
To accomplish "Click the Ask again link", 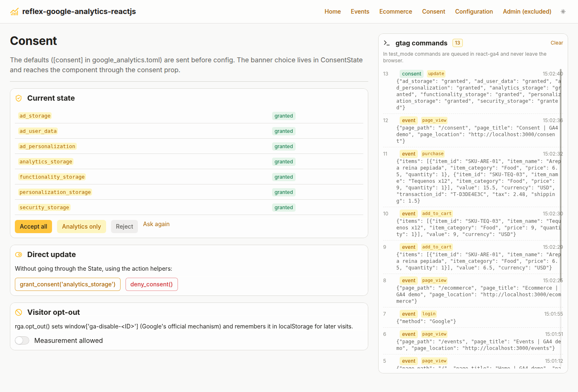I will 156,224.
